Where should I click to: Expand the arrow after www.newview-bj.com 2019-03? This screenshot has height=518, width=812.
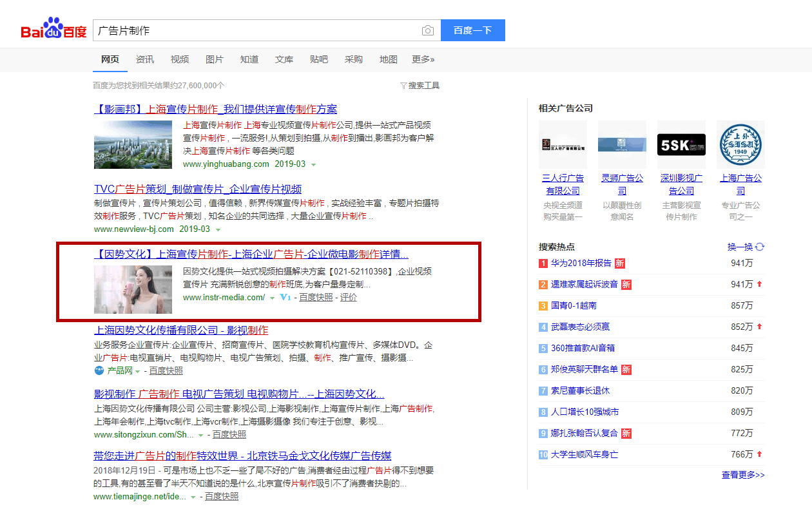click(218, 230)
